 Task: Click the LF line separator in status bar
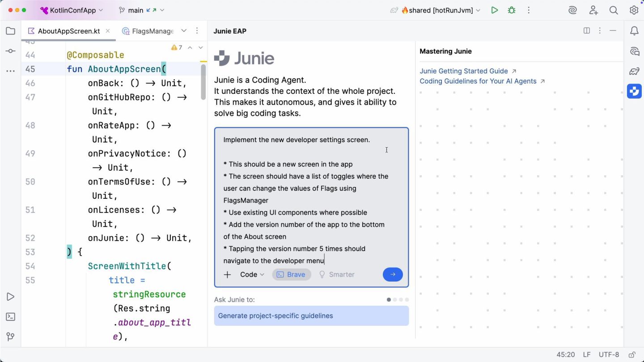587,354
